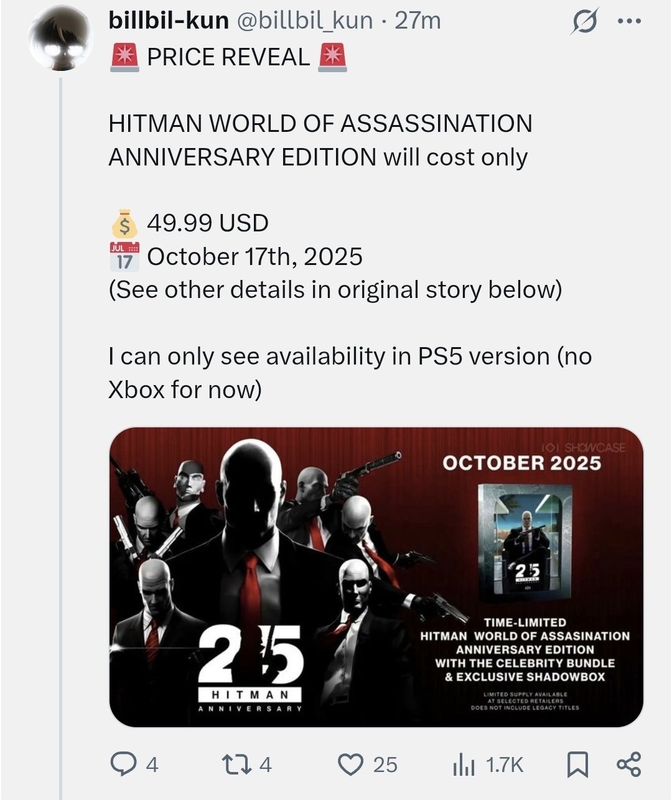Click the calendar emoji beside October 17th
The image size is (672, 800).
(125, 256)
